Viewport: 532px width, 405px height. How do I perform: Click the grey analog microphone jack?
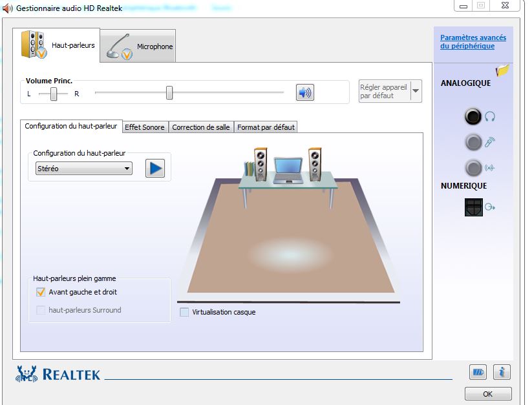coord(473,142)
